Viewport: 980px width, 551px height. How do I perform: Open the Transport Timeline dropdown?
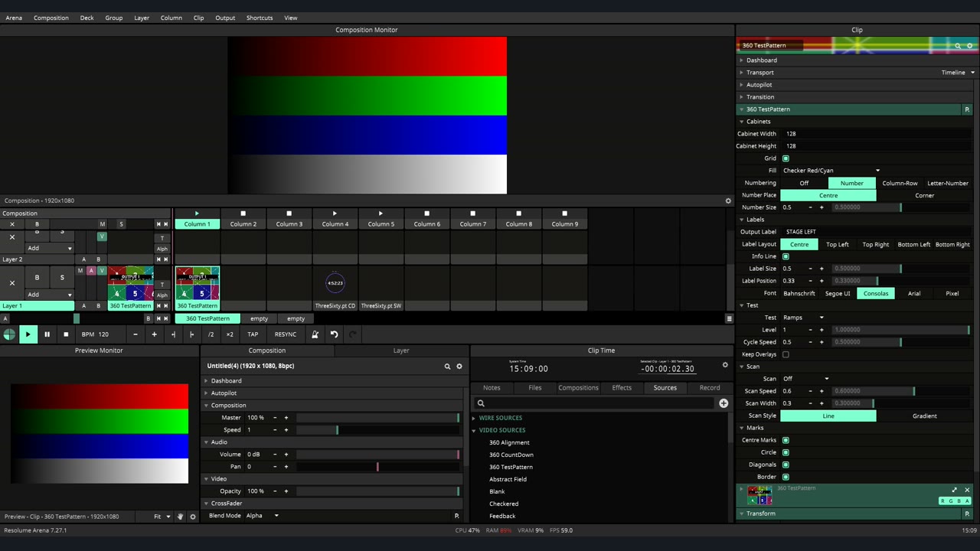[x=958, y=73]
